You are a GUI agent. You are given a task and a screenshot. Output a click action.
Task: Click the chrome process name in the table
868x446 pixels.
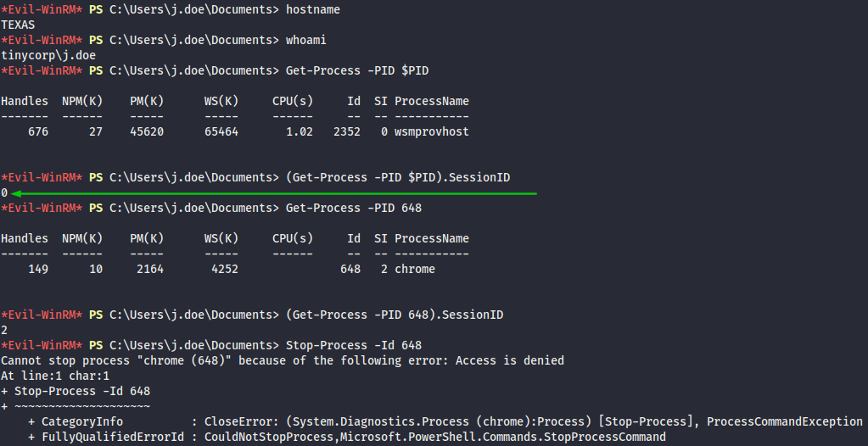pos(415,269)
